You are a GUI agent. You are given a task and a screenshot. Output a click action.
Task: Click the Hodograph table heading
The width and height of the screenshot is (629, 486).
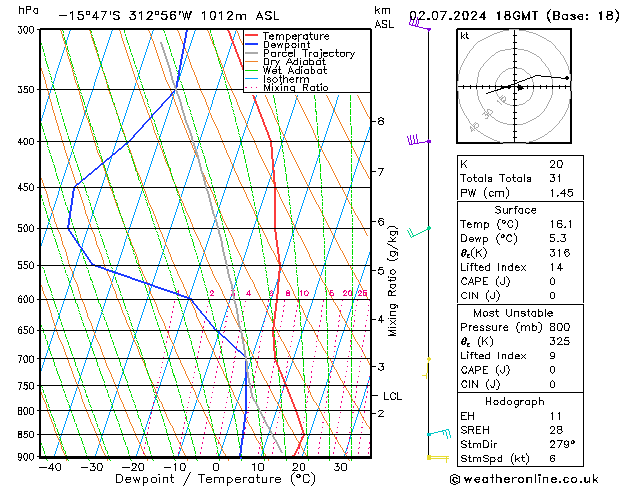(515, 401)
